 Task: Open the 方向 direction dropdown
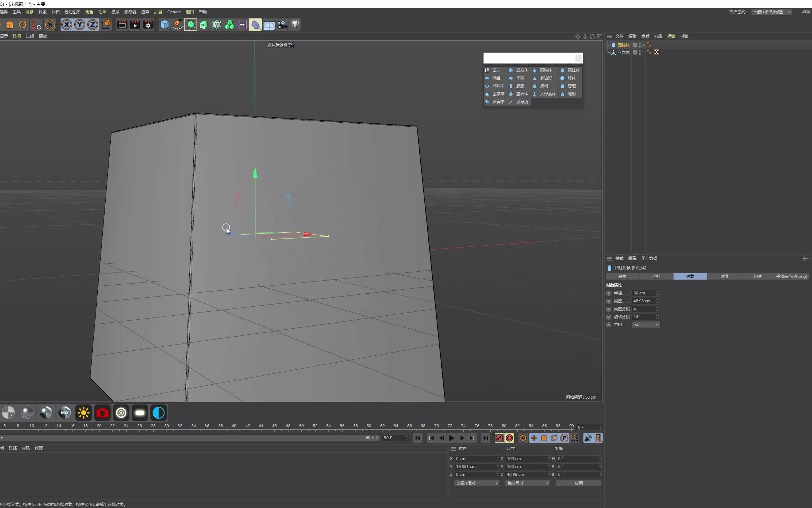(x=646, y=325)
